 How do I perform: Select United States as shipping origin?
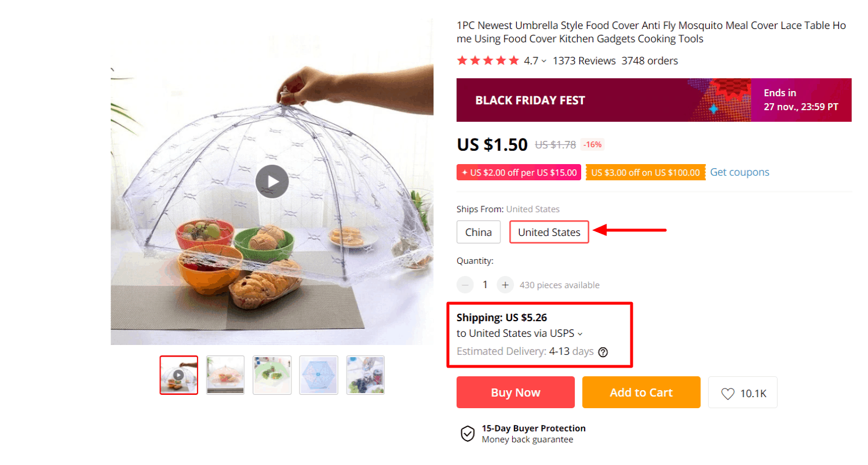pyautogui.click(x=548, y=231)
